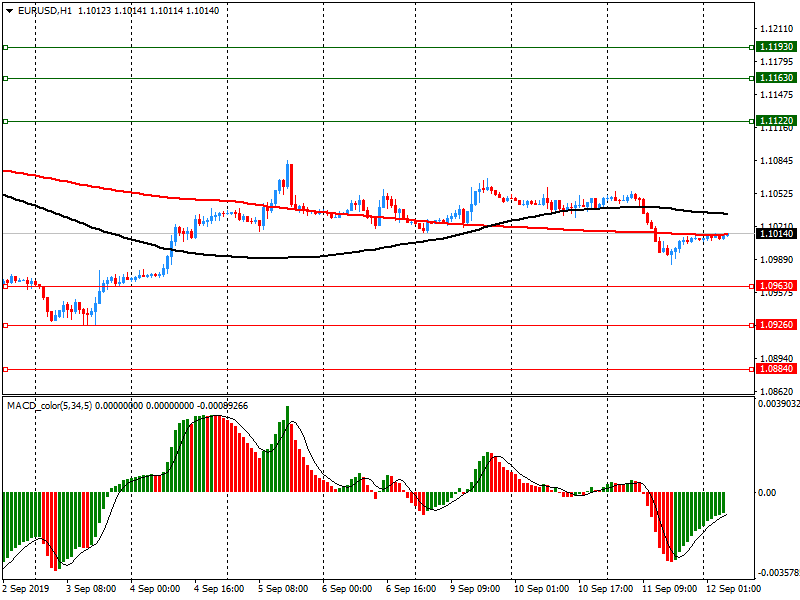
Task: Click the 6 Sep 16:00 time axis label
Action: pyautogui.click(x=411, y=589)
